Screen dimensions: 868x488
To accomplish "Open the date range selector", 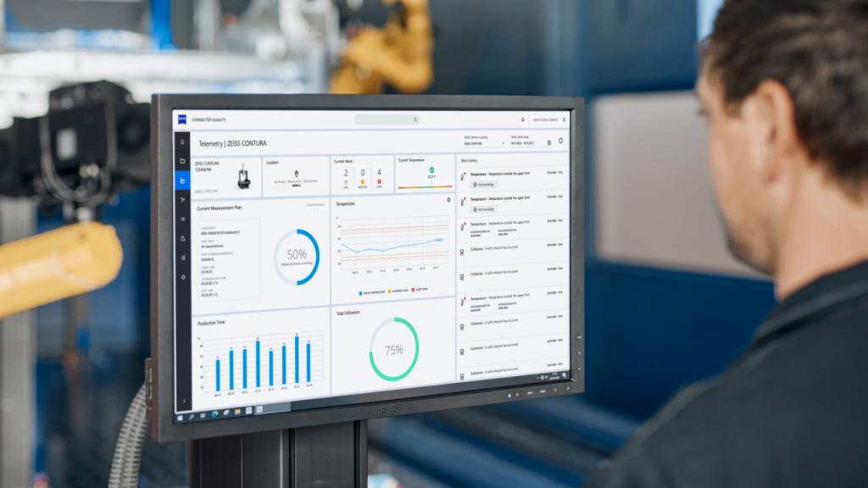I will click(x=523, y=142).
